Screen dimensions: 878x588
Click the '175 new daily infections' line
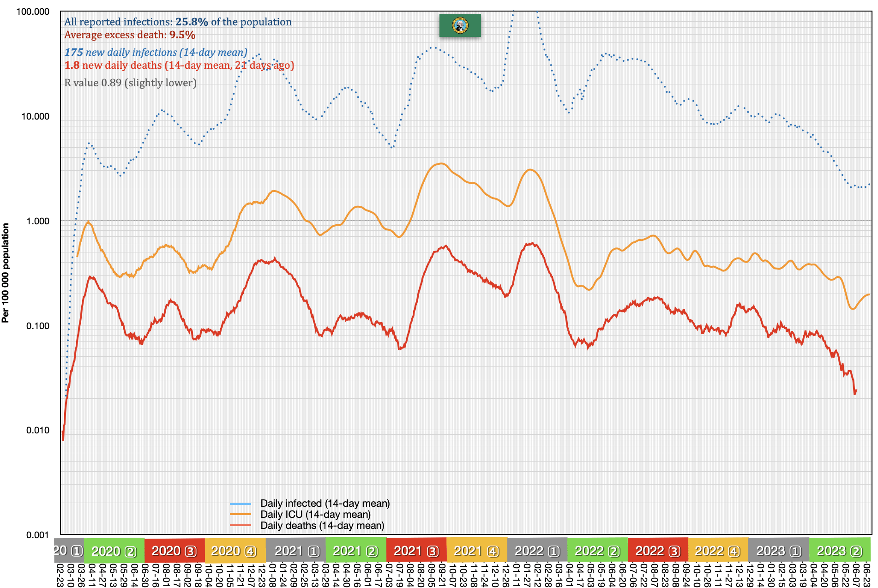(156, 53)
